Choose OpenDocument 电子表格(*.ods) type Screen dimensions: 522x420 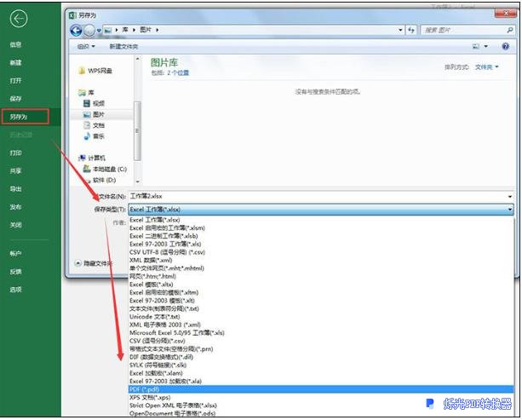[321, 413]
